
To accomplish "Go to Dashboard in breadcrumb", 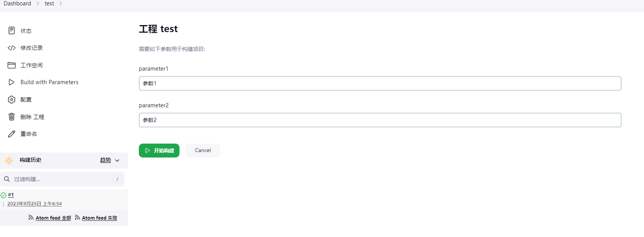I will click(17, 3).
